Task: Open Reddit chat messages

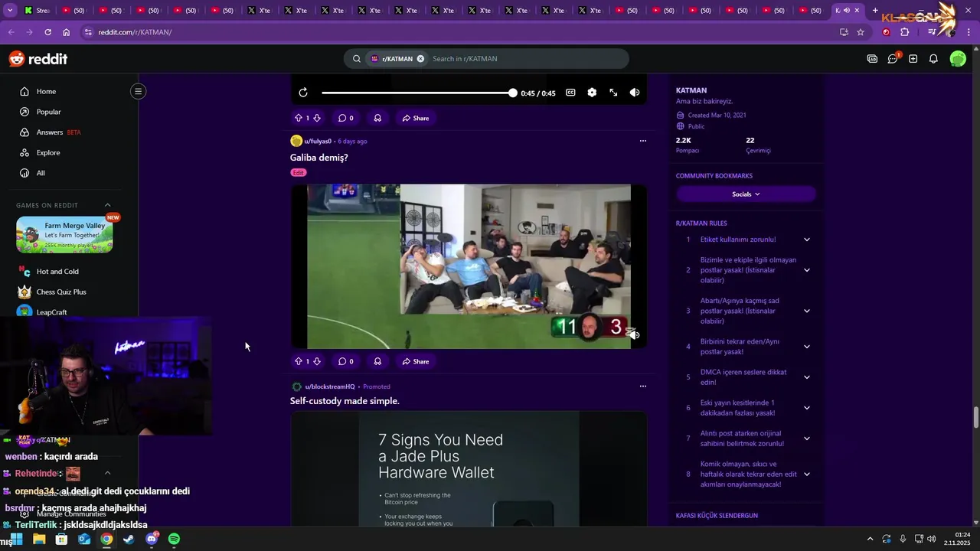Action: tap(893, 59)
